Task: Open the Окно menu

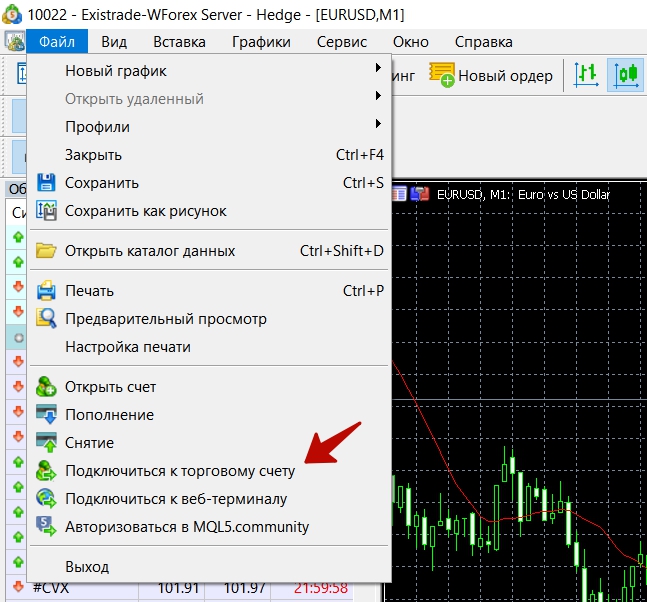Action: tap(411, 42)
